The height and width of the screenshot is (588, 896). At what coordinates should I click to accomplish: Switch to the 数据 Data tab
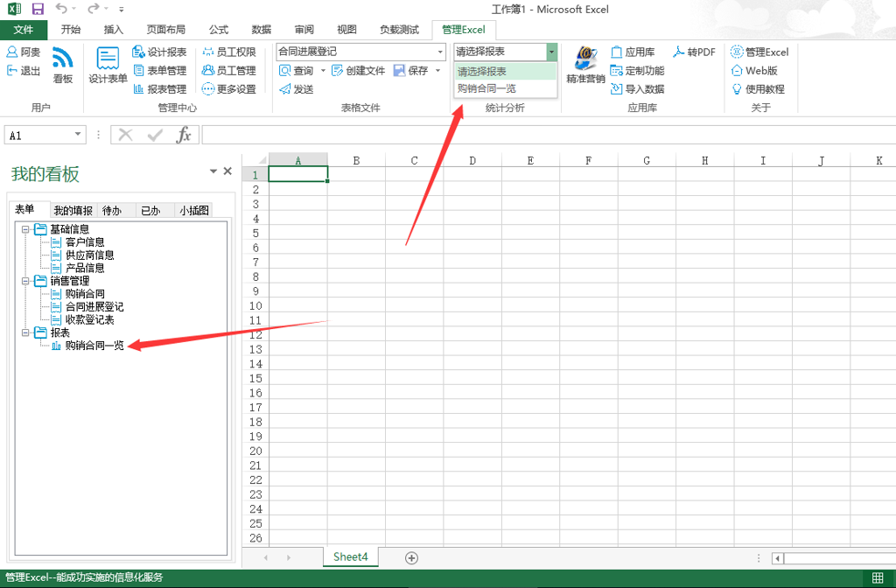pos(261,30)
